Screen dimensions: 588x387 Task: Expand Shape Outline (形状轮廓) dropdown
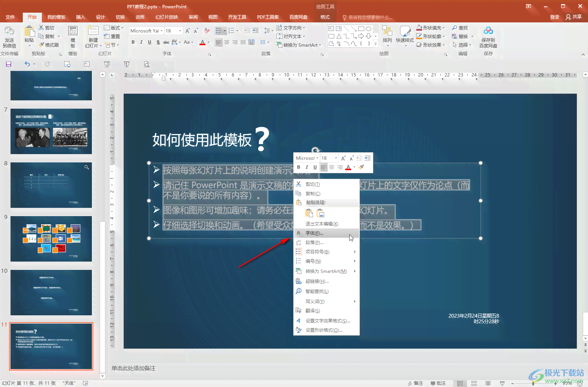point(443,37)
